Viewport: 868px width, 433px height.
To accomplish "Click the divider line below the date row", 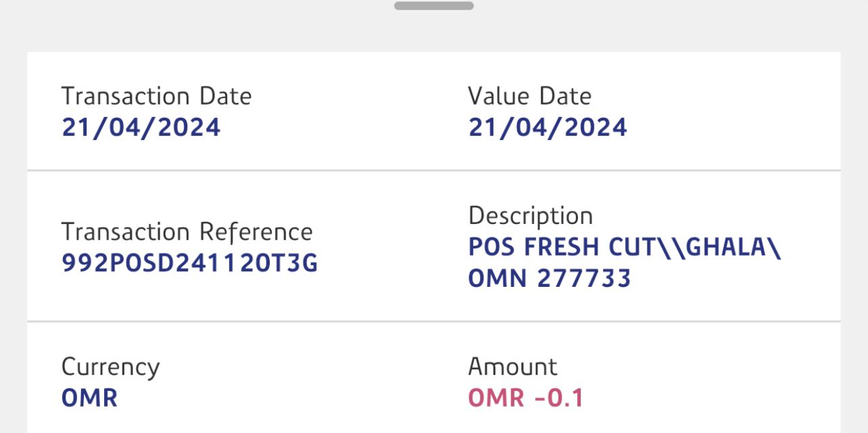I will click(x=433, y=170).
